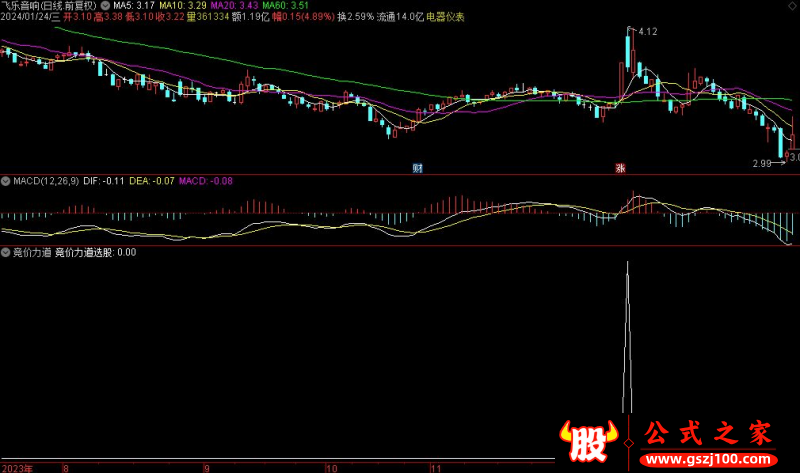This screenshot has width=800, height=473.
Task: Click the 电器仪表 sector link
Action: (446, 17)
